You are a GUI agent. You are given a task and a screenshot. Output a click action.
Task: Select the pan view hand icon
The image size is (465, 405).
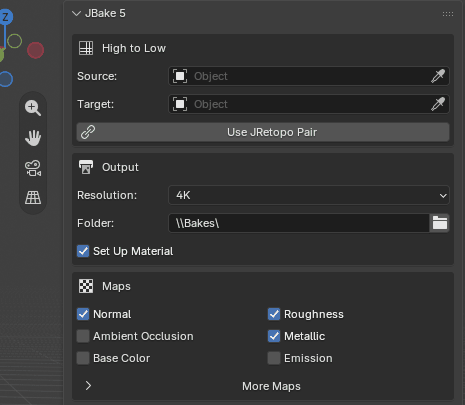click(x=33, y=138)
